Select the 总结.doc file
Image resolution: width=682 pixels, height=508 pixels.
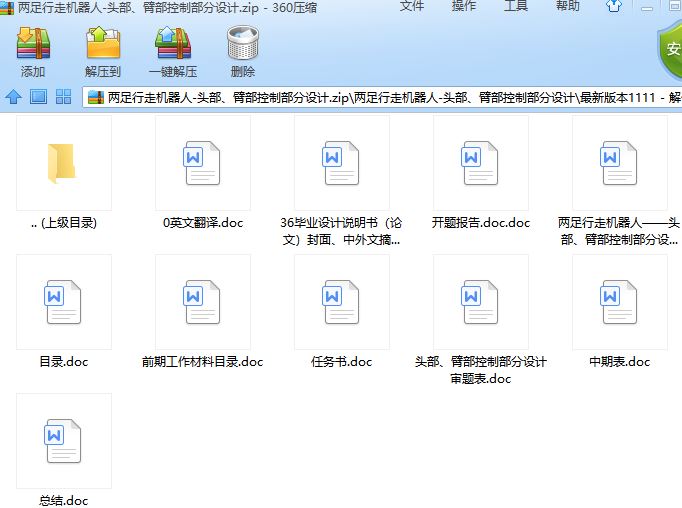click(x=64, y=442)
